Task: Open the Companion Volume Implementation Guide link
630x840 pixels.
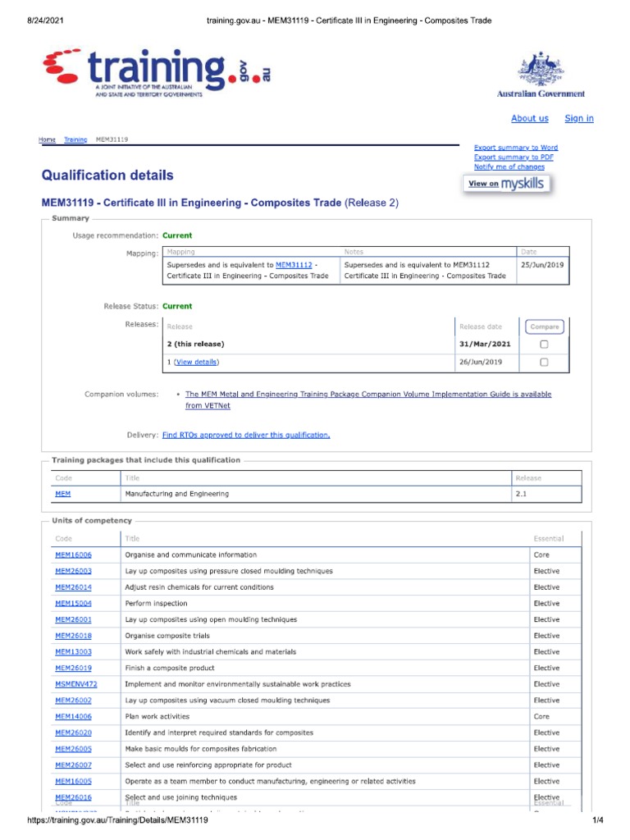Action: click(368, 399)
